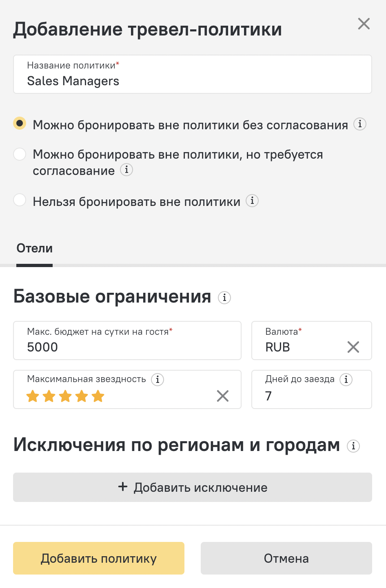The width and height of the screenshot is (386, 588).
Task: Click info icon next to first radio option
Action: 359,124
